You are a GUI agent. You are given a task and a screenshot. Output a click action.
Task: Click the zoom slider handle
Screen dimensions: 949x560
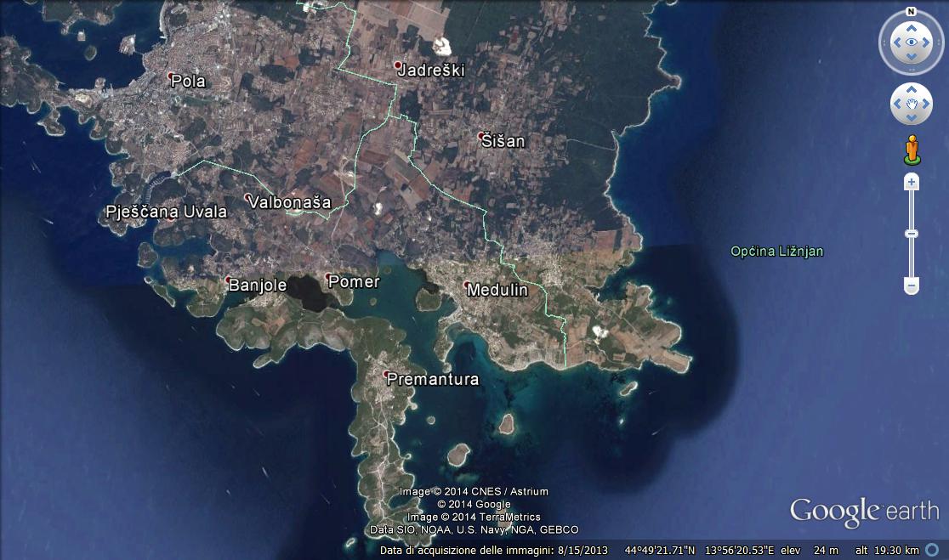(x=912, y=234)
